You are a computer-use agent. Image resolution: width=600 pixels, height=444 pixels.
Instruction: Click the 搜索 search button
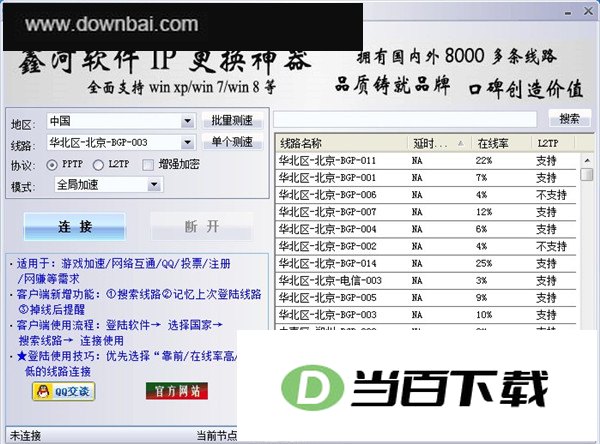(x=569, y=118)
